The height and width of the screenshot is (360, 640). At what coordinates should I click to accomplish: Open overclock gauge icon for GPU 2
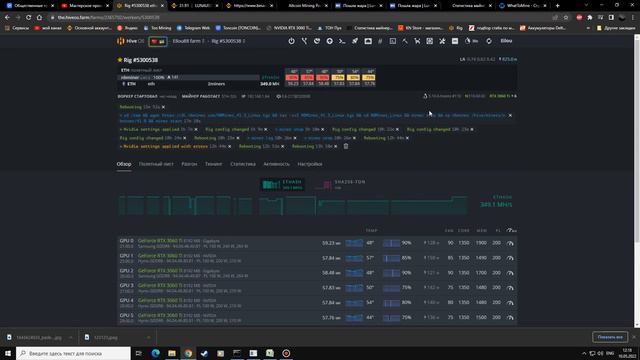click(x=510, y=273)
